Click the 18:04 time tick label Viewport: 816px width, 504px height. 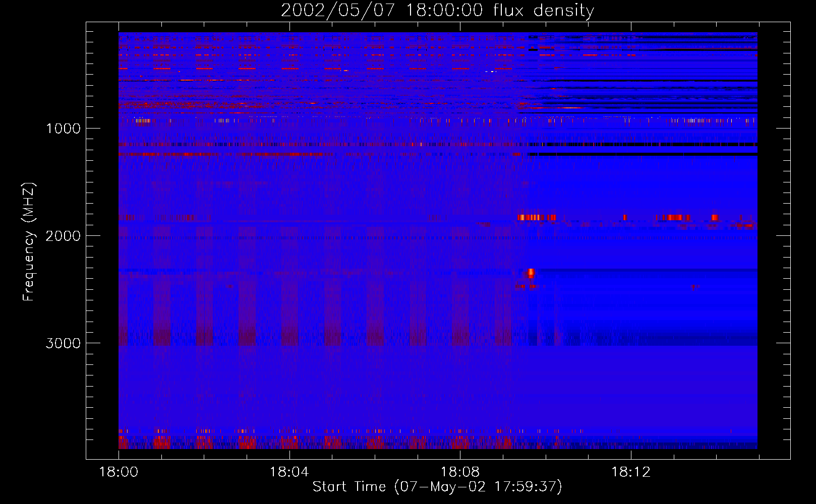coord(289,472)
